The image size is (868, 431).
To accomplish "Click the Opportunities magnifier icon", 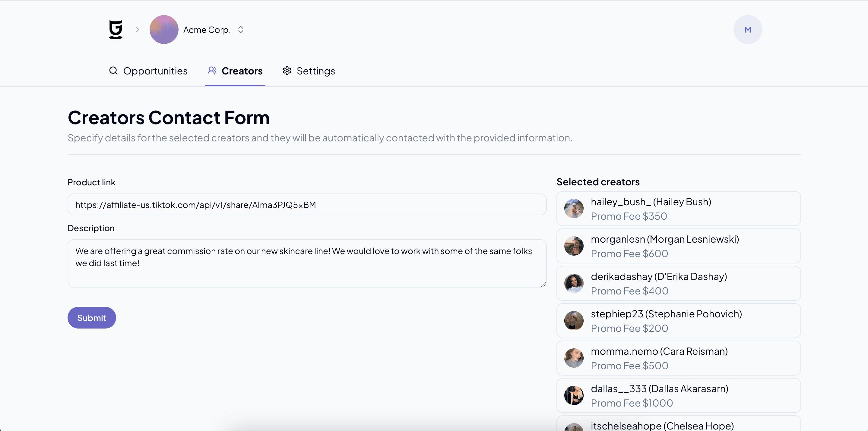I will click(x=114, y=71).
